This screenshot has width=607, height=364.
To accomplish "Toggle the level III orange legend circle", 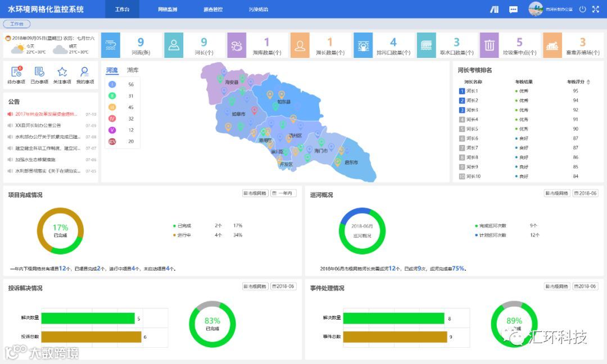I will (112, 107).
